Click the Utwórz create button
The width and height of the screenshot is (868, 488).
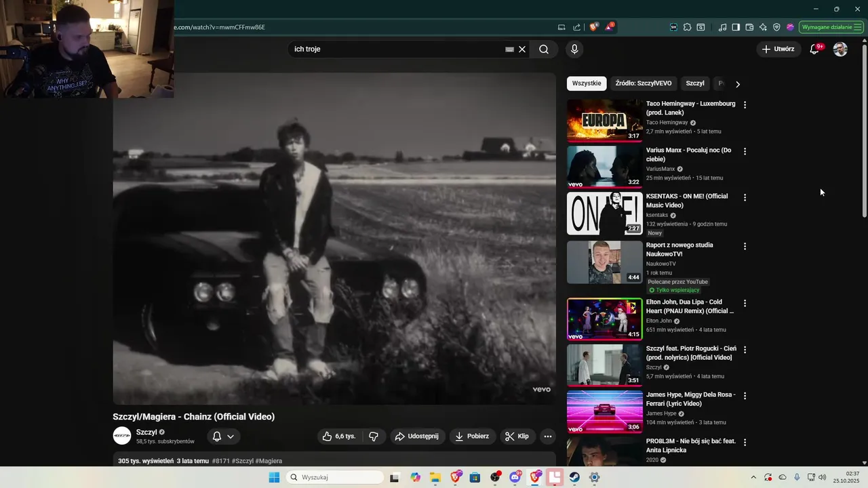[x=778, y=49]
